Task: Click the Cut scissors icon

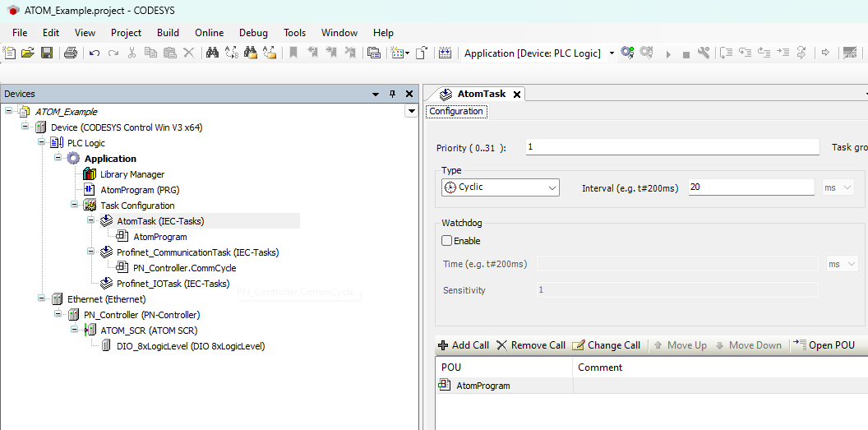Action: click(x=132, y=53)
